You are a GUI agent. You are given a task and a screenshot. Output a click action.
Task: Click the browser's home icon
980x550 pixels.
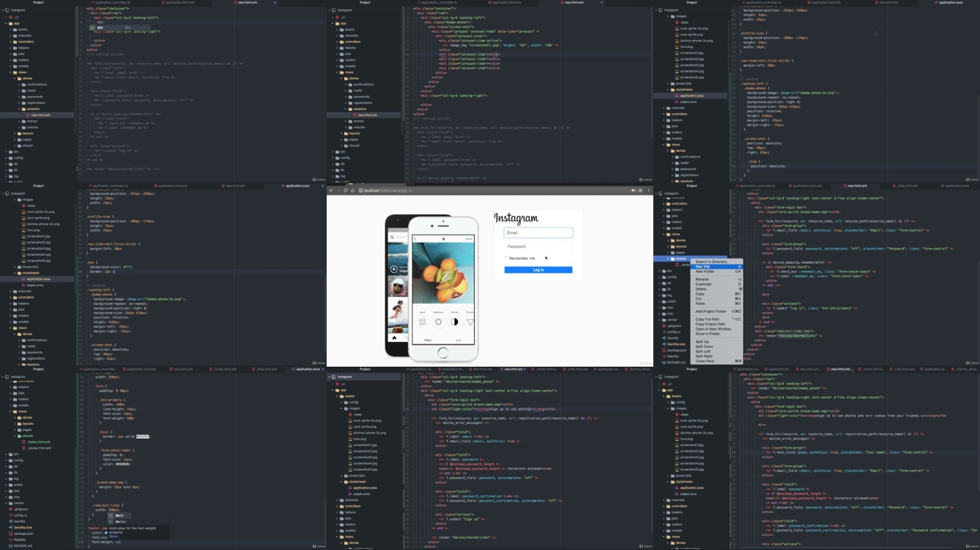pyautogui.click(x=352, y=190)
